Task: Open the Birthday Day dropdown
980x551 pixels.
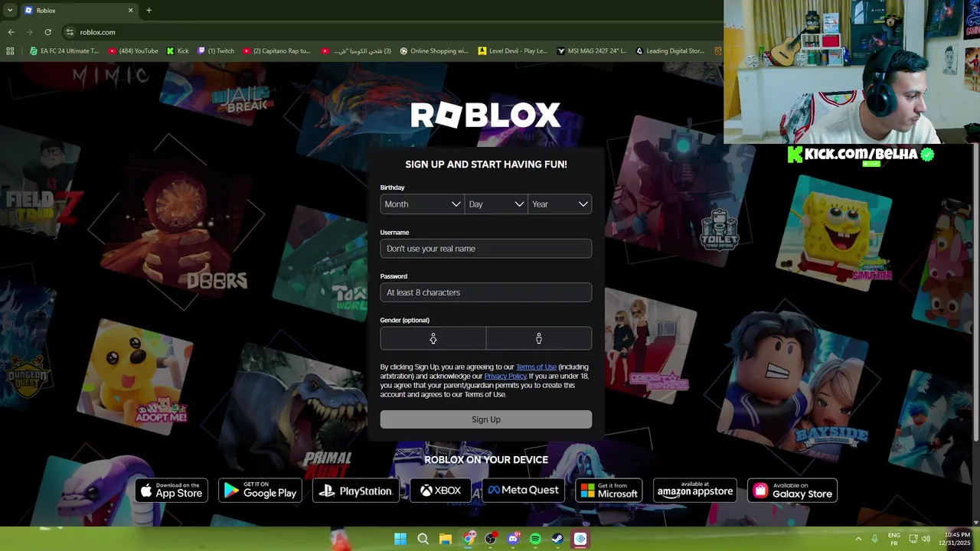Action: coord(496,204)
